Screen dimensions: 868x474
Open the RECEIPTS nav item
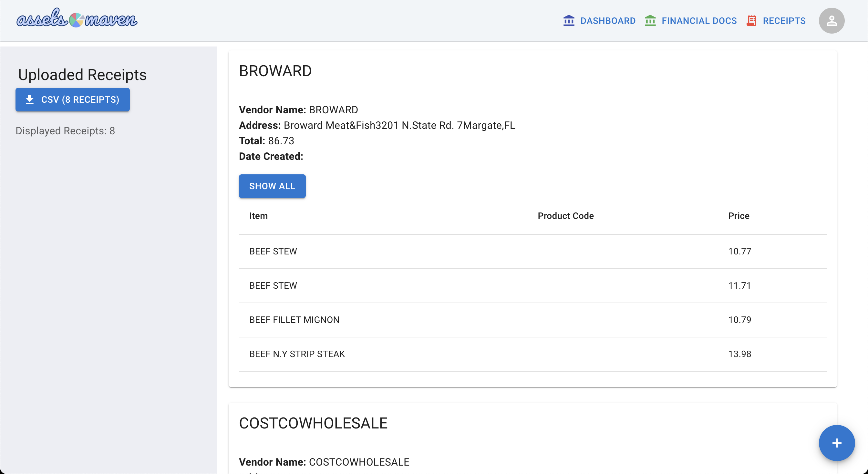784,21
